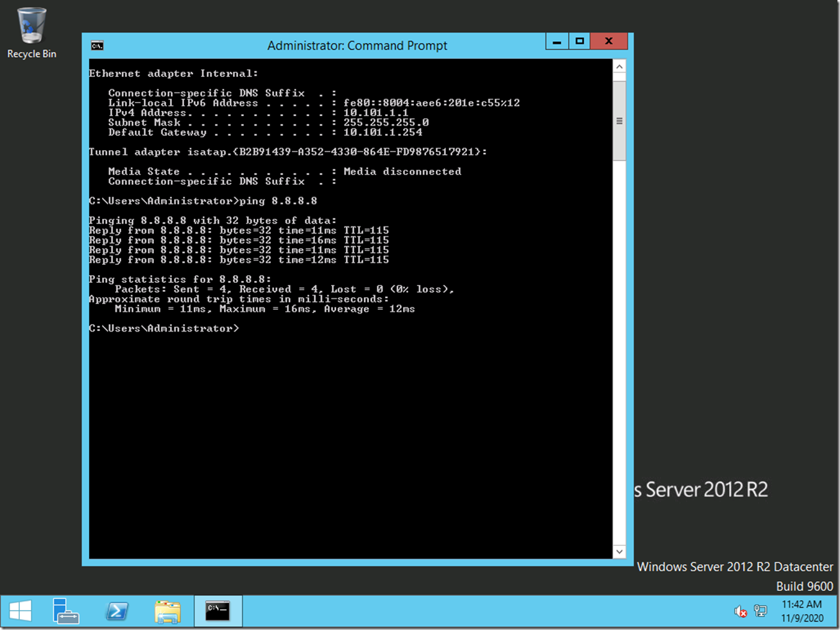The height and width of the screenshot is (630, 840).
Task: Click the muted volume tray icon
Action: pos(741,611)
